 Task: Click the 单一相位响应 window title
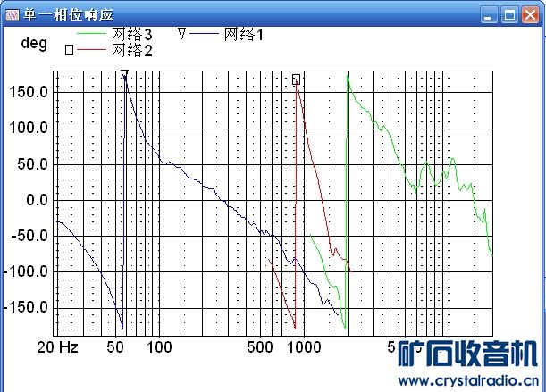(x=68, y=15)
